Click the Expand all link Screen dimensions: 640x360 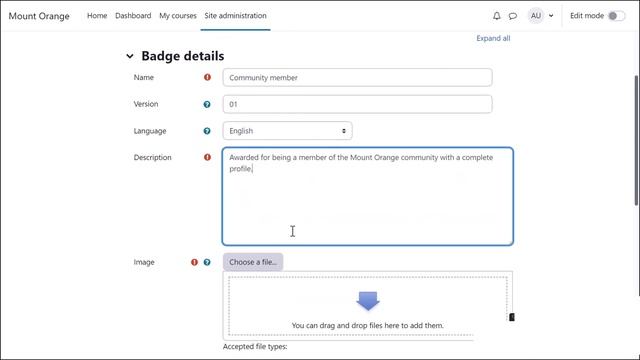(x=493, y=38)
